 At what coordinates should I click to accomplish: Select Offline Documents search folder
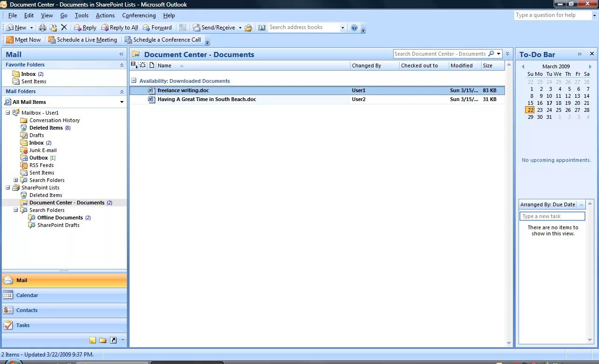click(x=60, y=218)
